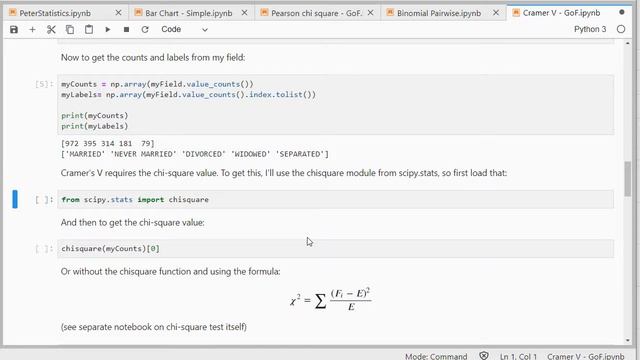Click 'Mode: Command' in the status bar
This screenshot has width=640, height=360.
(x=436, y=356)
